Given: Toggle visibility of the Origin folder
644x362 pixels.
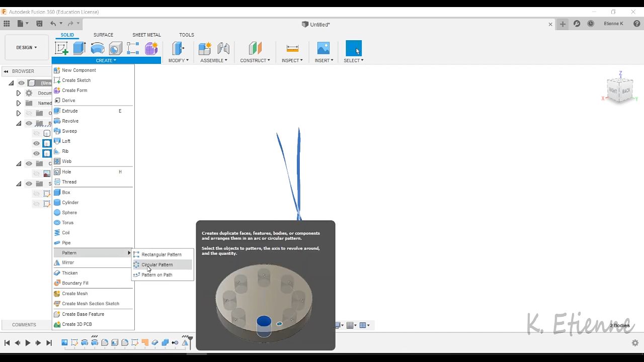Looking at the screenshot, I should (x=29, y=113).
